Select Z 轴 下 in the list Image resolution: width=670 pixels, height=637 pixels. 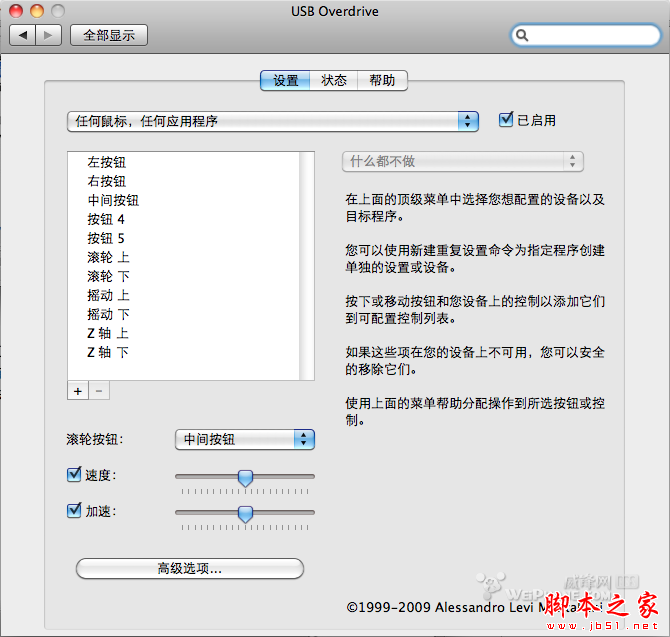pyautogui.click(x=184, y=352)
